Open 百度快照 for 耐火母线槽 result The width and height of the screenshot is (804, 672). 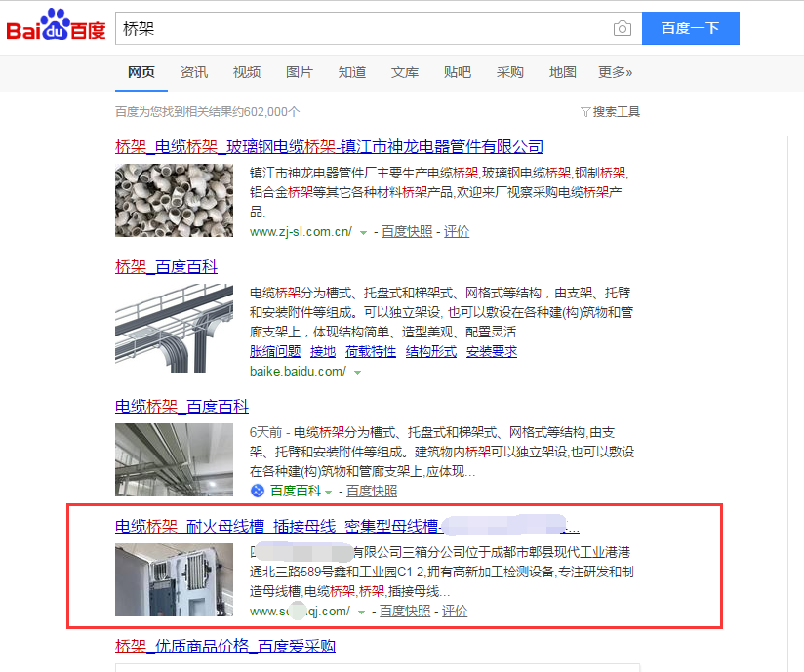point(405,611)
